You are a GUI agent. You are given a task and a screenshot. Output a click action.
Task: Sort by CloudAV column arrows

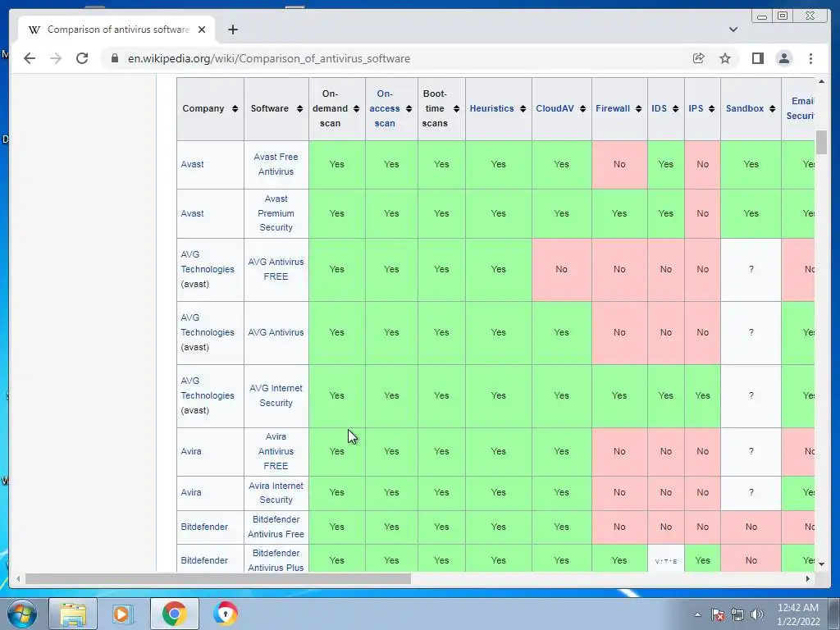point(582,109)
